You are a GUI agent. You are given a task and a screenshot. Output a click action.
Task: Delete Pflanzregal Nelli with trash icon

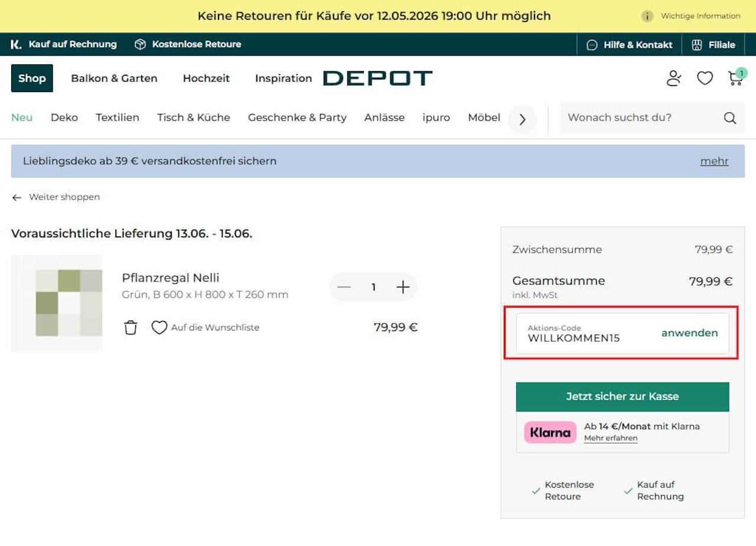[x=131, y=328]
